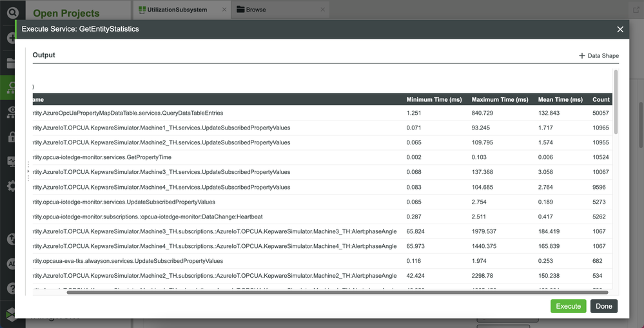
Task: Open the Security lock icon in the sidebar
Action: coord(11,137)
